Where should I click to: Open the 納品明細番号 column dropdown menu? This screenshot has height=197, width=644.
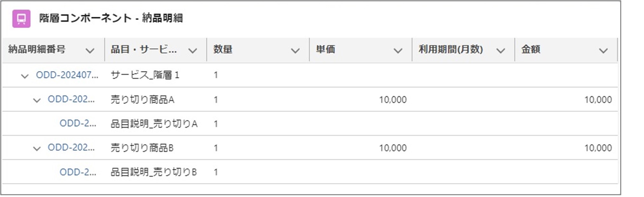[90, 50]
